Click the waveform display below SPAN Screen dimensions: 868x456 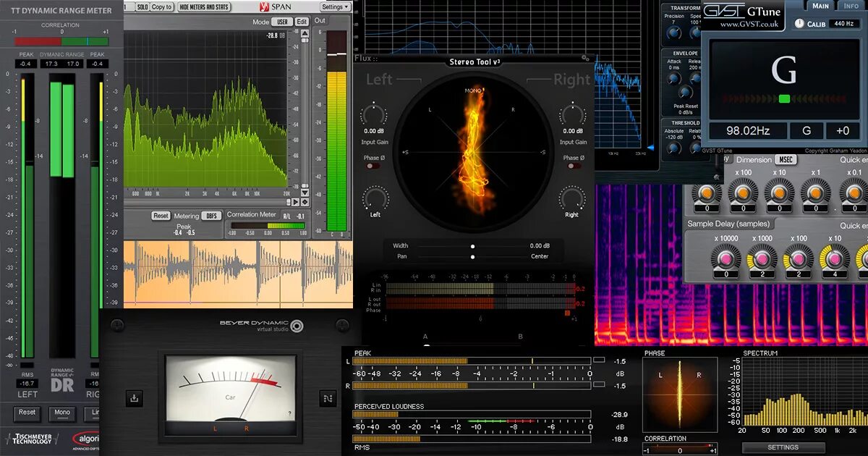238,274
